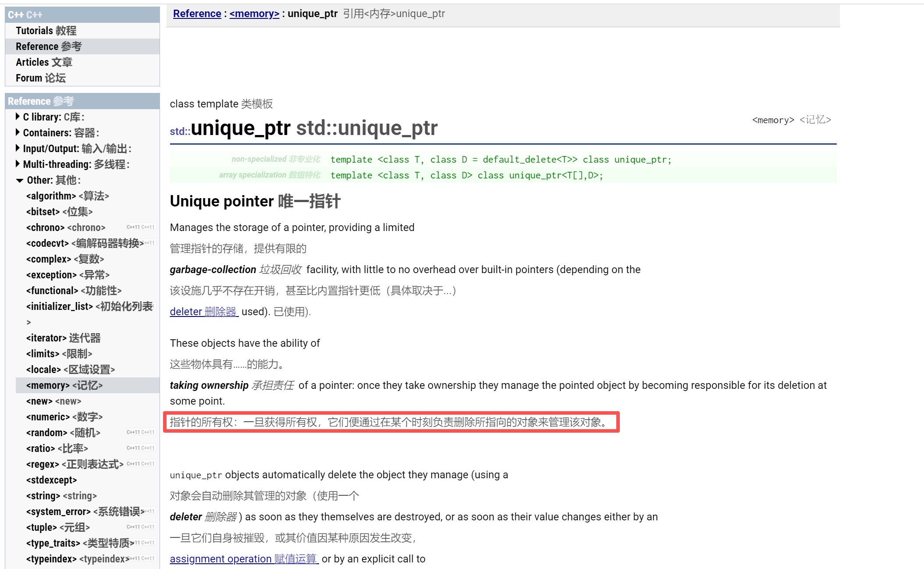
Task: Collapse the Other section arrow
Action: coord(19,180)
